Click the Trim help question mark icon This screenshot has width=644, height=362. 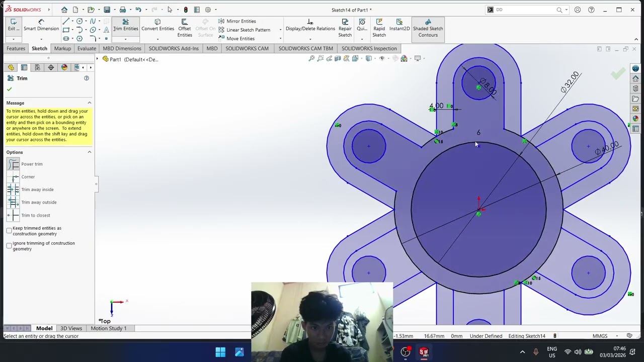87,78
